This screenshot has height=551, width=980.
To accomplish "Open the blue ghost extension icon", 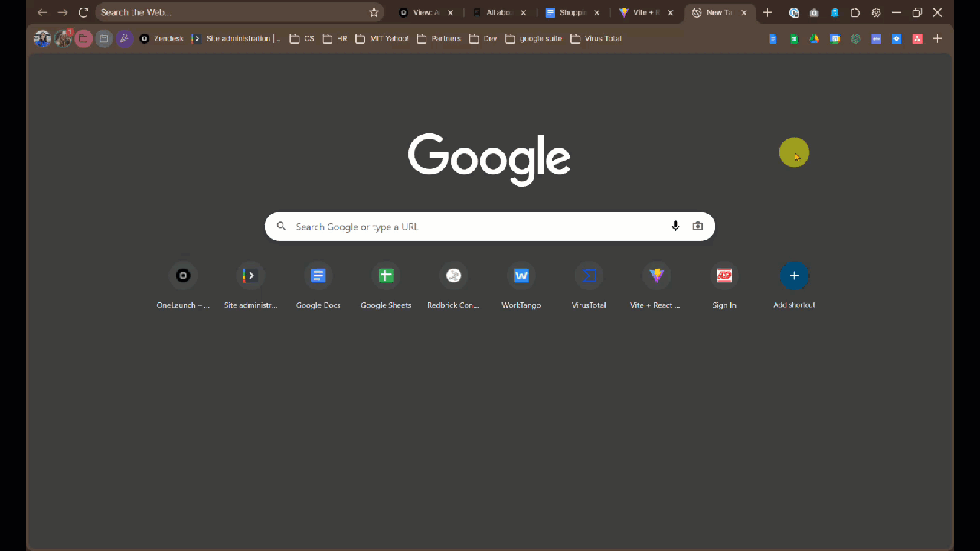I will coord(835,13).
